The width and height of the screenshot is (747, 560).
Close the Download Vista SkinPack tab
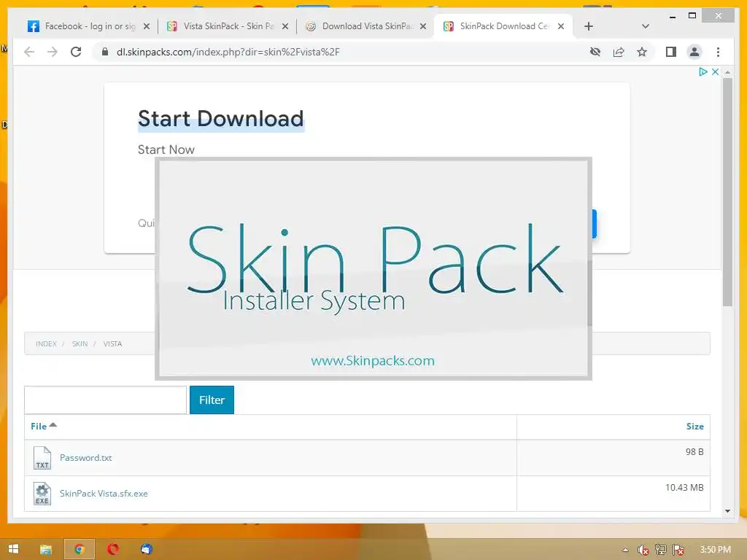tap(422, 26)
